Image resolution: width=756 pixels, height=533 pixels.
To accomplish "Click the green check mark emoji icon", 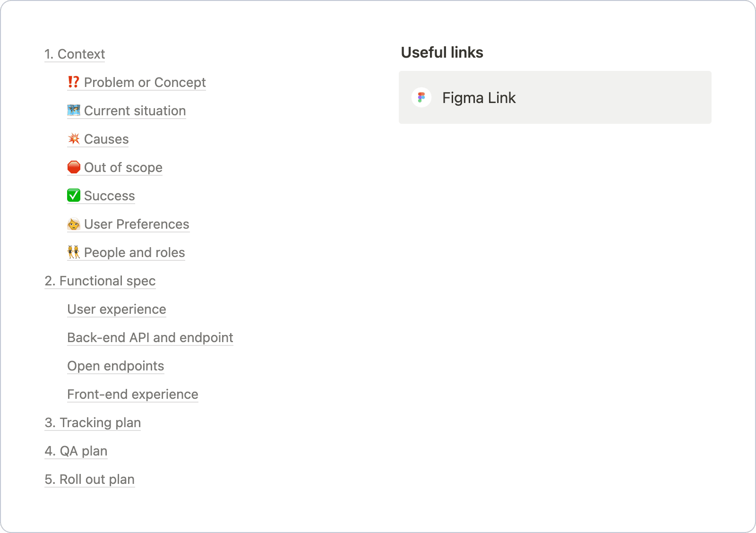I will coord(74,196).
